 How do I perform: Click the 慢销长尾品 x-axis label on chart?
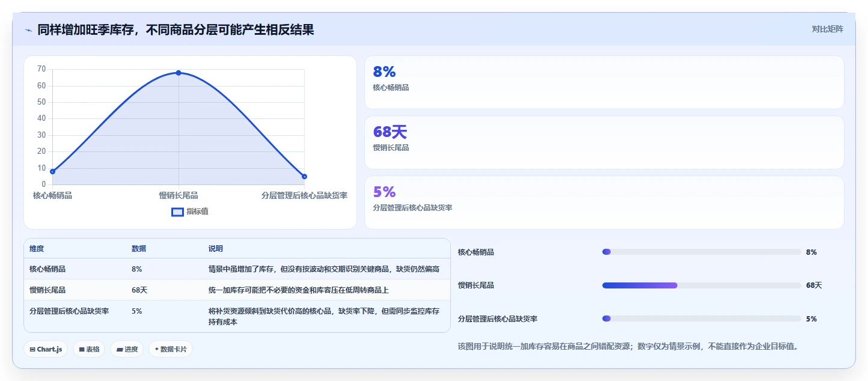point(179,195)
